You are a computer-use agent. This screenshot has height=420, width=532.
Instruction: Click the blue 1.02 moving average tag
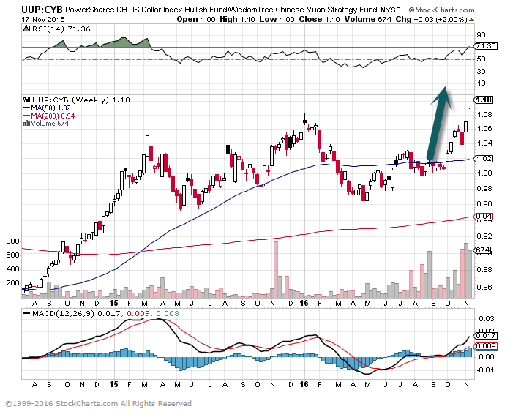point(483,159)
